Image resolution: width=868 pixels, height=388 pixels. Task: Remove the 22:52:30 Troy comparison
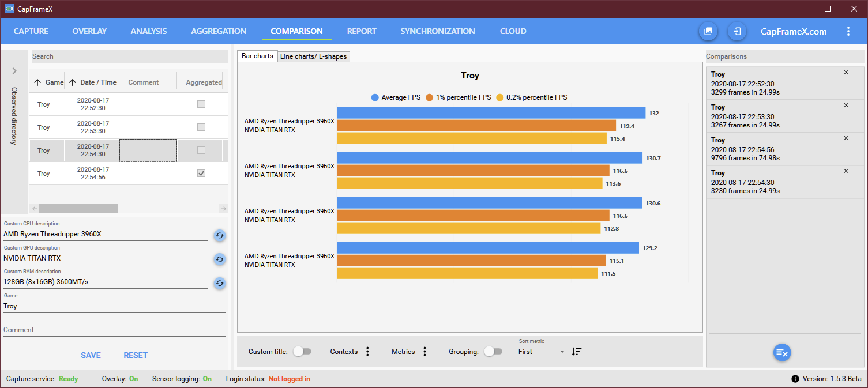(846, 73)
